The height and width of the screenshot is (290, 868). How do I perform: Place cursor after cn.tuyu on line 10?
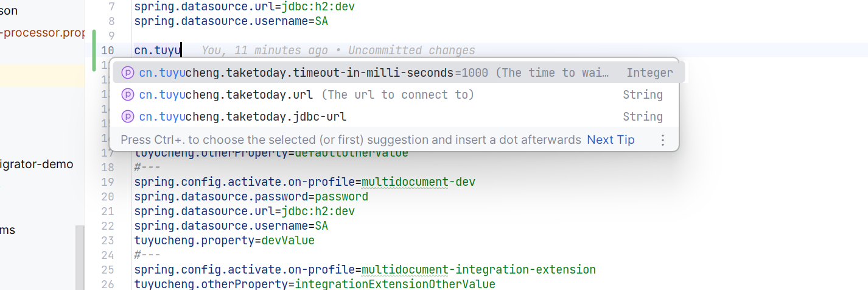(x=181, y=51)
